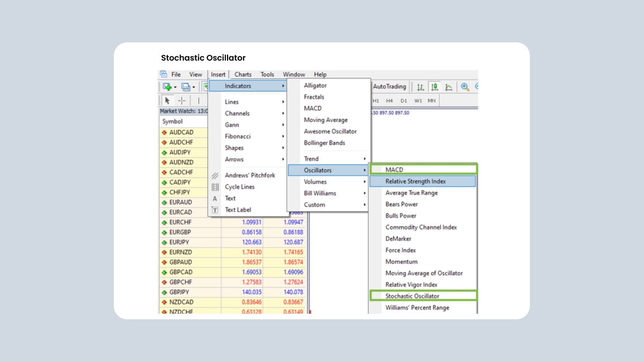The height and width of the screenshot is (362, 644).
Task: Select the D1 timeframe button
Action: click(404, 100)
